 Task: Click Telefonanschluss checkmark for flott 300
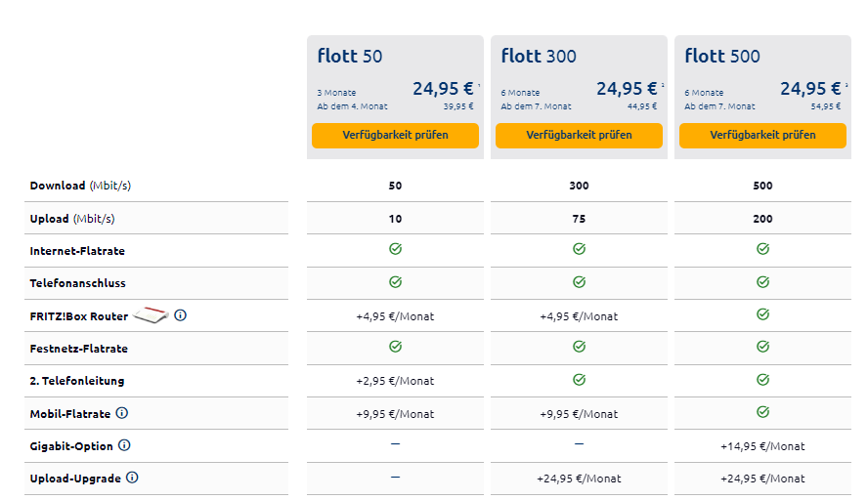579,282
